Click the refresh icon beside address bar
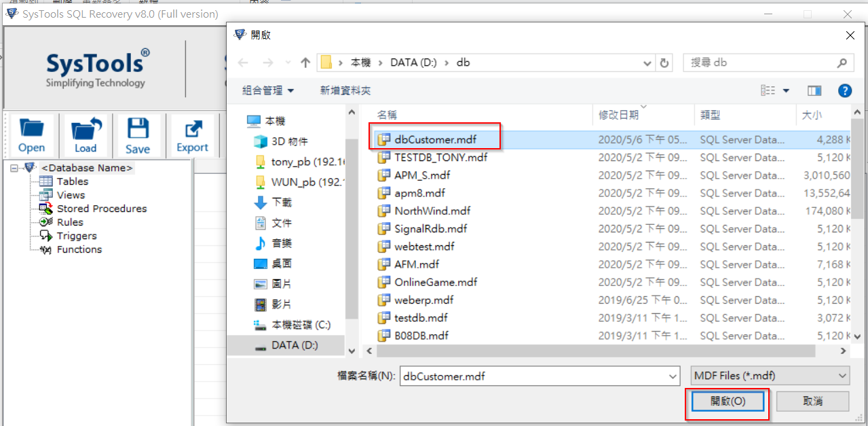Screen dimensions: 868x426 (x=664, y=63)
